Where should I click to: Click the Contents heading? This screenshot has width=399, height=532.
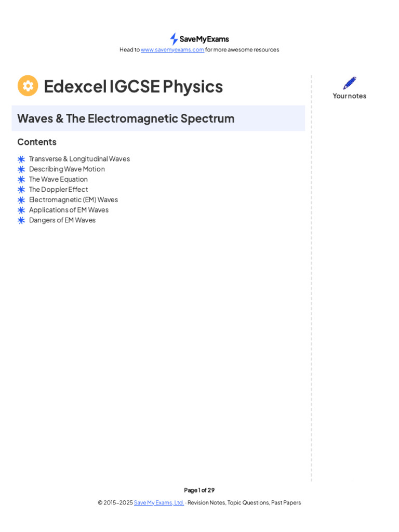tap(37, 142)
